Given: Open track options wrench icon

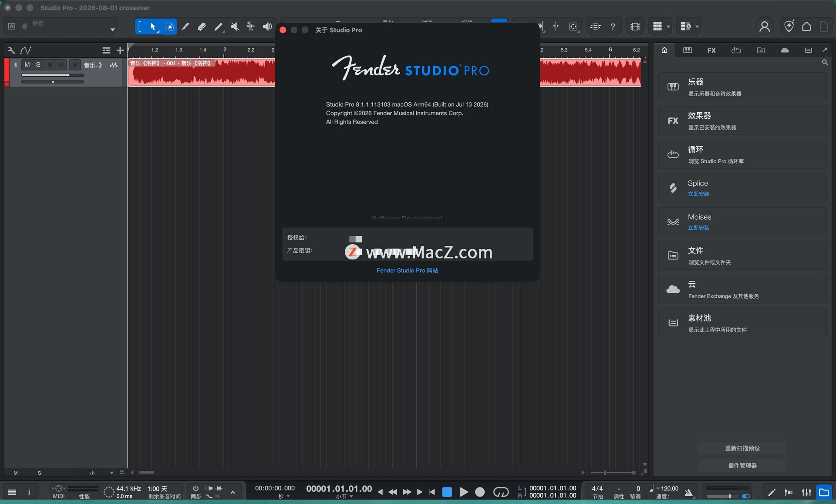Looking at the screenshot, I should (11, 50).
